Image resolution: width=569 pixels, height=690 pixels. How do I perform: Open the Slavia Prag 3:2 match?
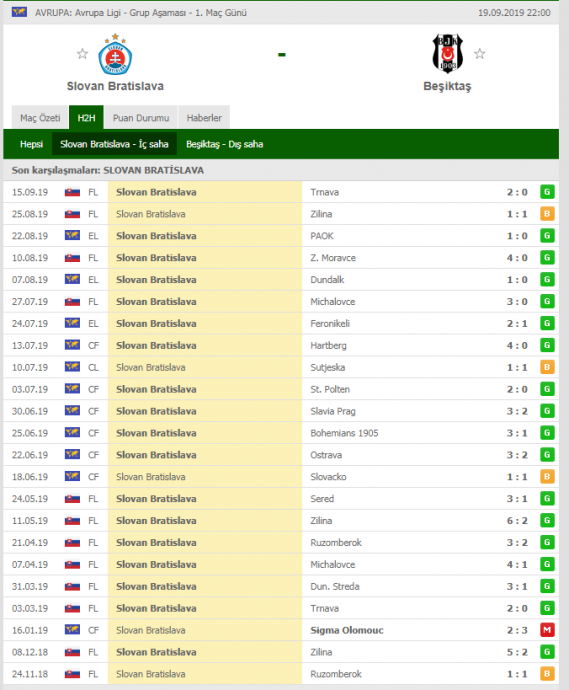coord(281,411)
